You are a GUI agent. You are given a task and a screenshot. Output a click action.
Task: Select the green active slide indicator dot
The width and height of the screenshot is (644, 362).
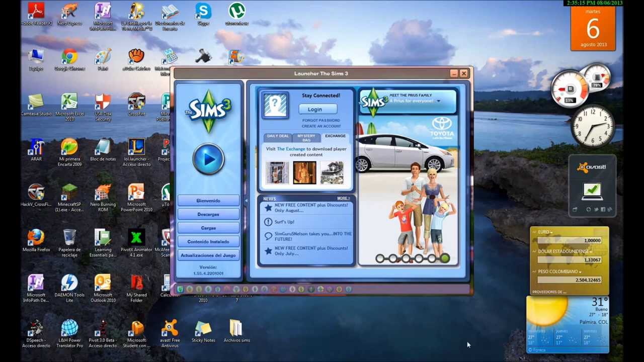click(x=444, y=258)
